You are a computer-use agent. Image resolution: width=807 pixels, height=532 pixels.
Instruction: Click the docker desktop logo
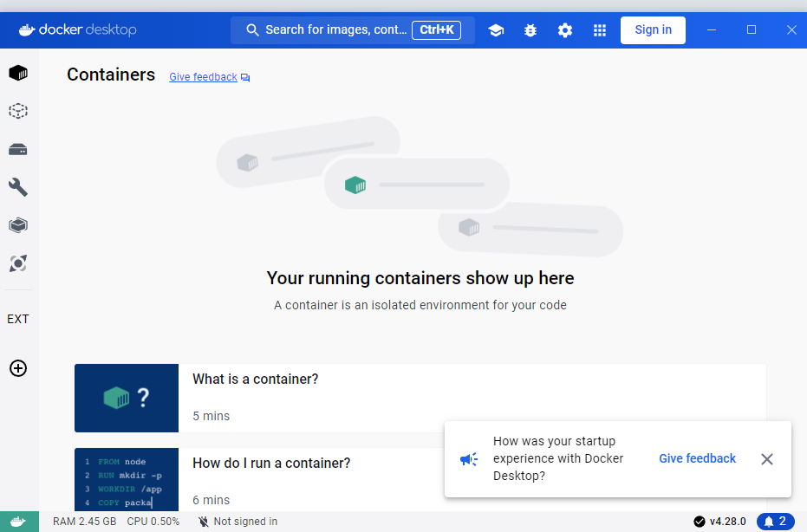(78, 29)
